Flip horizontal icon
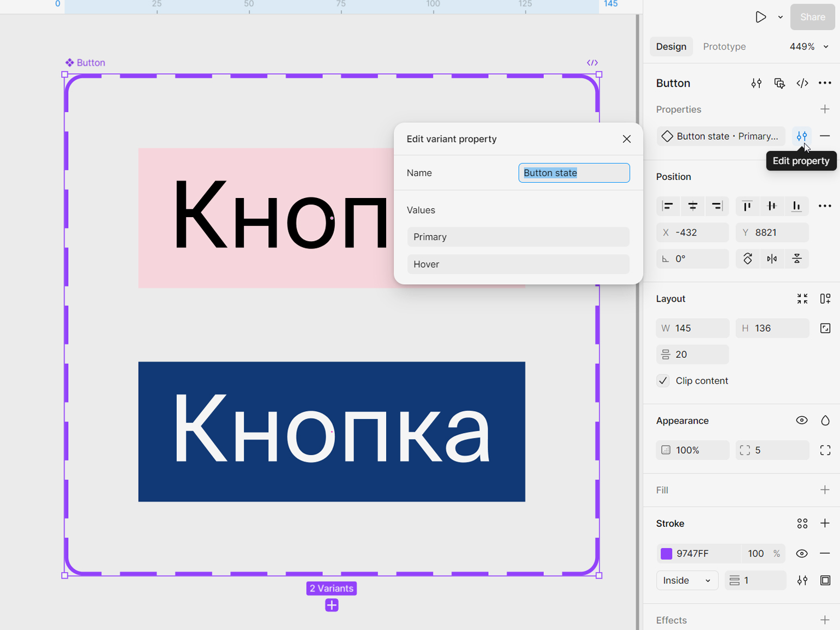Viewport: 840px width, 630px height. click(x=772, y=259)
